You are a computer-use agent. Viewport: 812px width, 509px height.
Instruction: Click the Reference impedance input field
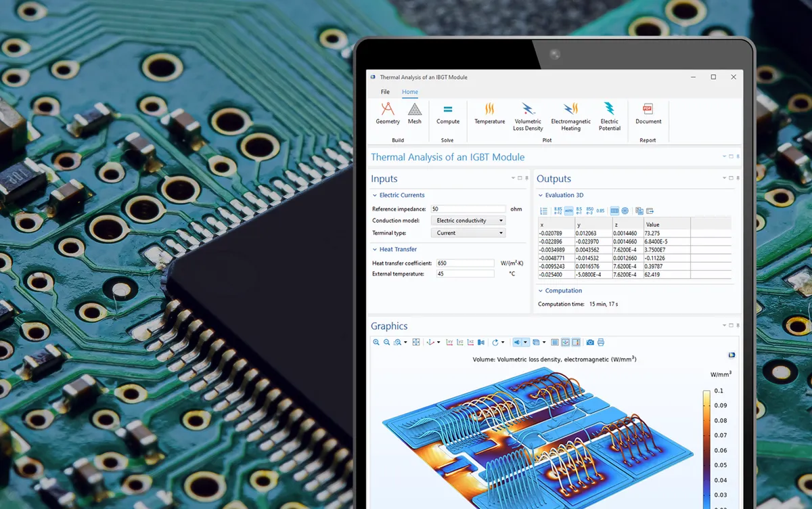click(x=467, y=209)
